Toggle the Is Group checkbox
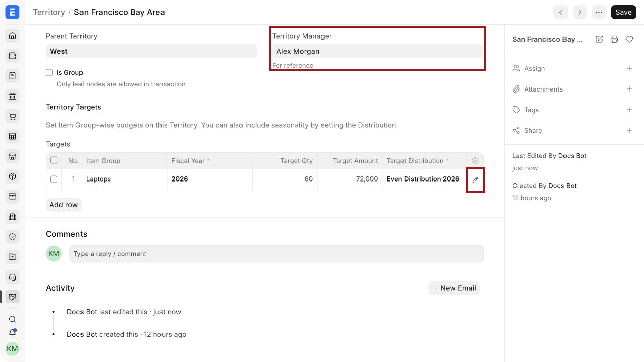This screenshot has width=644, height=362. point(49,73)
